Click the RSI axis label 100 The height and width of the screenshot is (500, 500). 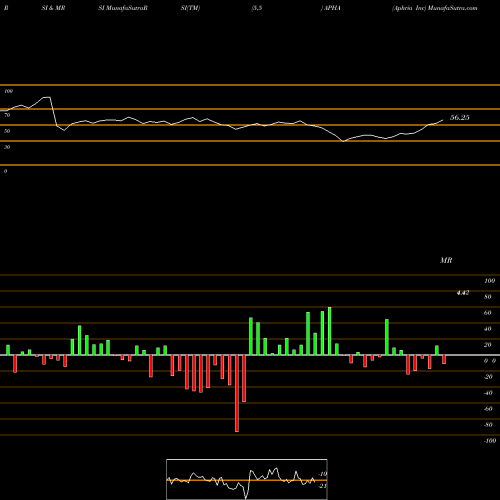9,91
